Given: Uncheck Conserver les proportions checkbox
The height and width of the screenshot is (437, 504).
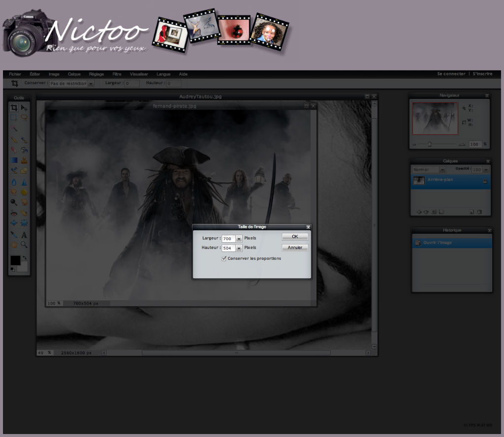Looking at the screenshot, I should pos(224,258).
